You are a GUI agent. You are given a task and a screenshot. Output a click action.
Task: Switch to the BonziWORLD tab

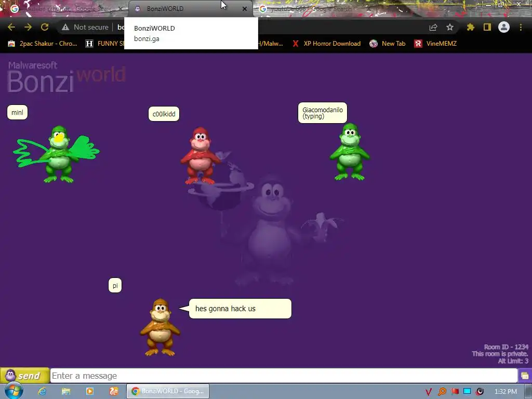click(190, 9)
